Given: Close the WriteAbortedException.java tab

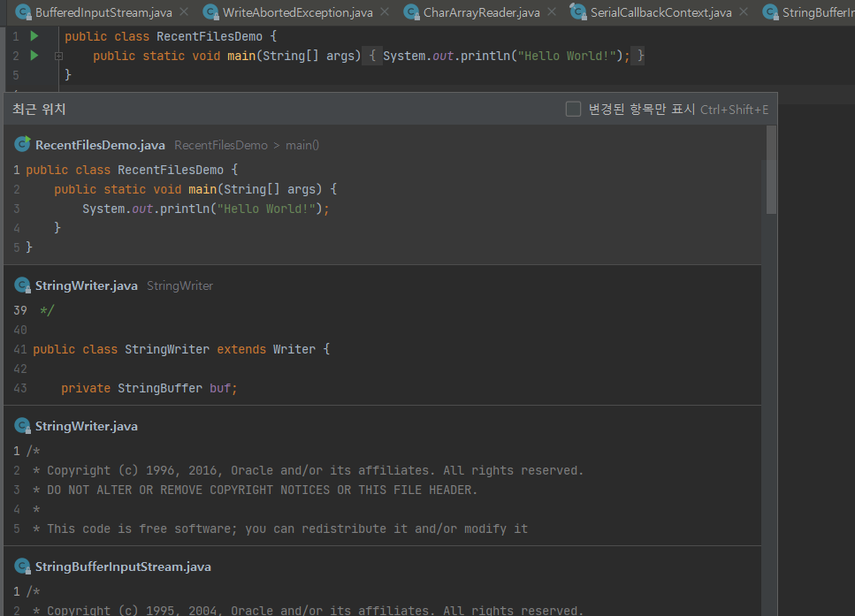Looking at the screenshot, I should 385,11.
